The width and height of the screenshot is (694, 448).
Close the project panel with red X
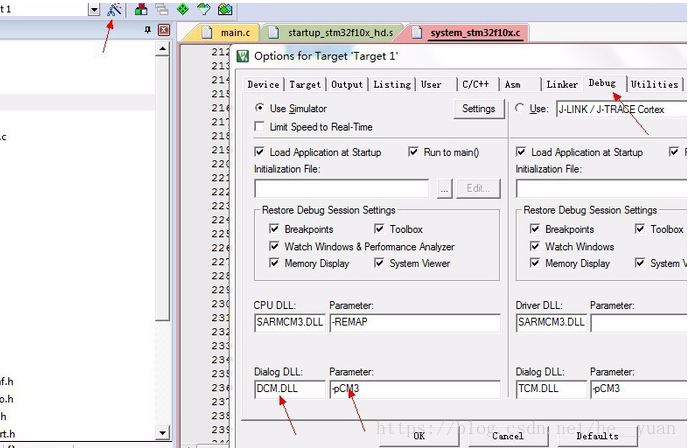[164, 30]
